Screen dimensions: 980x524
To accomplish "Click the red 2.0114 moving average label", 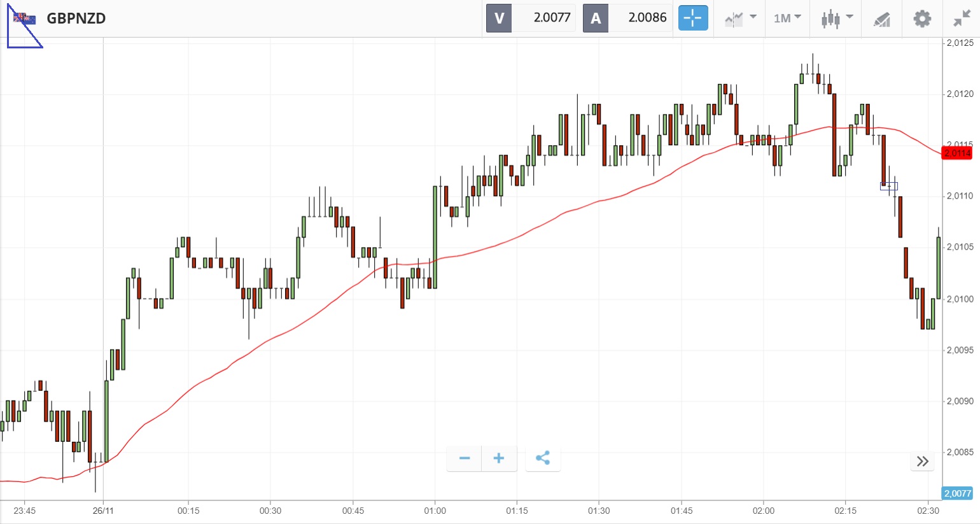I will [957, 153].
